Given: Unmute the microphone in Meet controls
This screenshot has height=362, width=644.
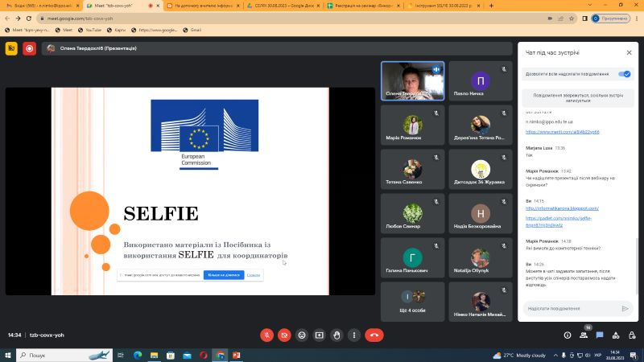Looking at the screenshot, I should (x=266, y=335).
